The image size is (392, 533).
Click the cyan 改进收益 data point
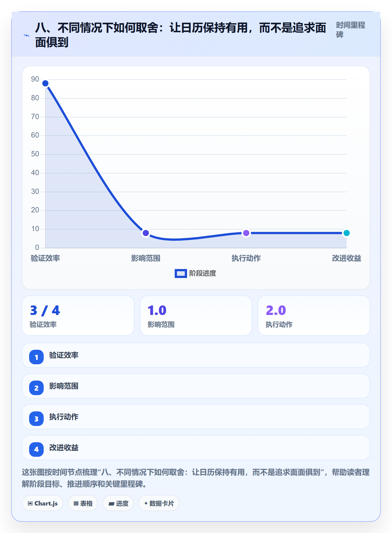346,233
